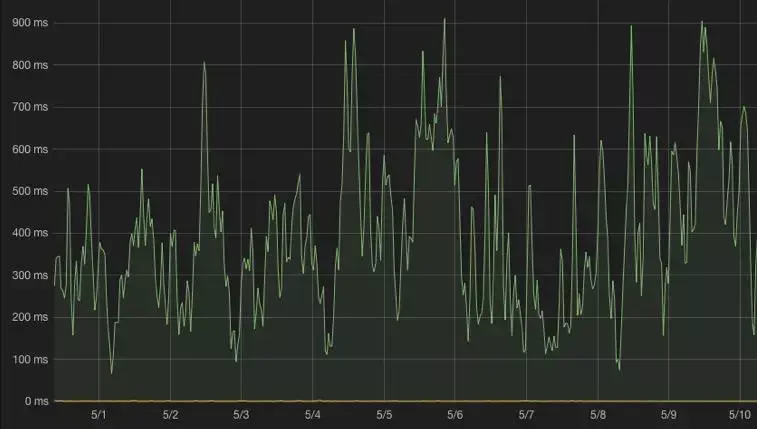Select the 5/5 date label

pyautogui.click(x=384, y=415)
